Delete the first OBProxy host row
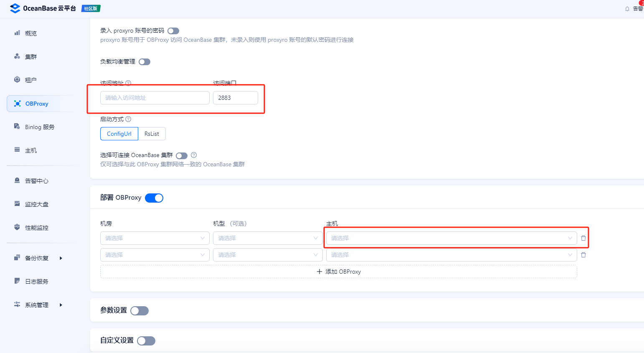Screen dimensions: 644x353 click(x=583, y=238)
